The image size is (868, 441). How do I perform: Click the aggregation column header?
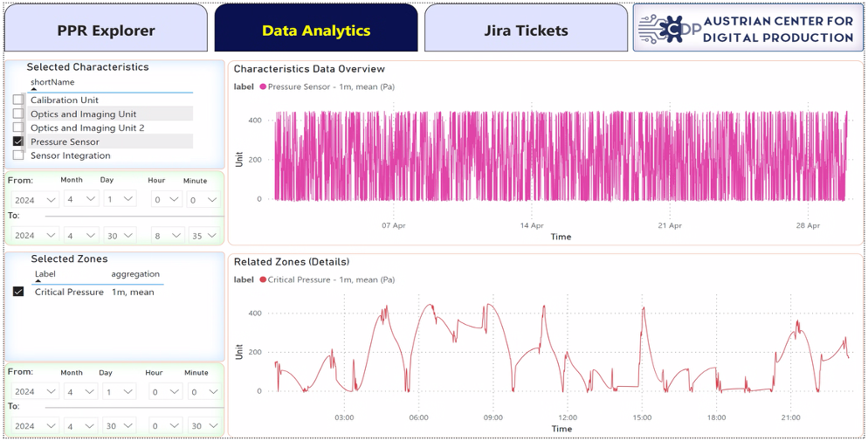click(x=135, y=274)
